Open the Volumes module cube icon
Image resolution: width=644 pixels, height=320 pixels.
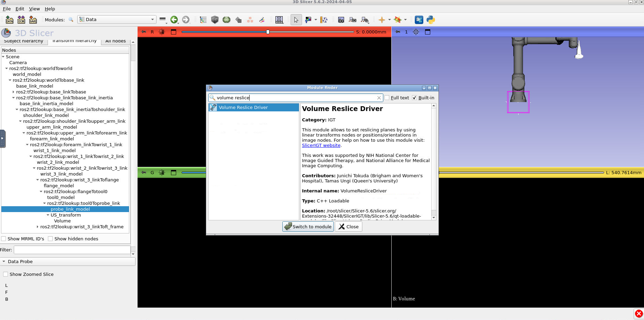215,20
